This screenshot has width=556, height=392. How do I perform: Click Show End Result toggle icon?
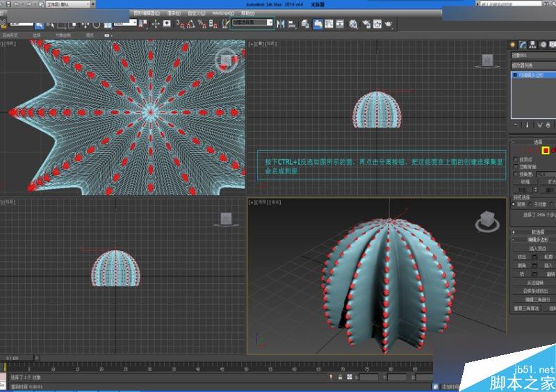528,125
